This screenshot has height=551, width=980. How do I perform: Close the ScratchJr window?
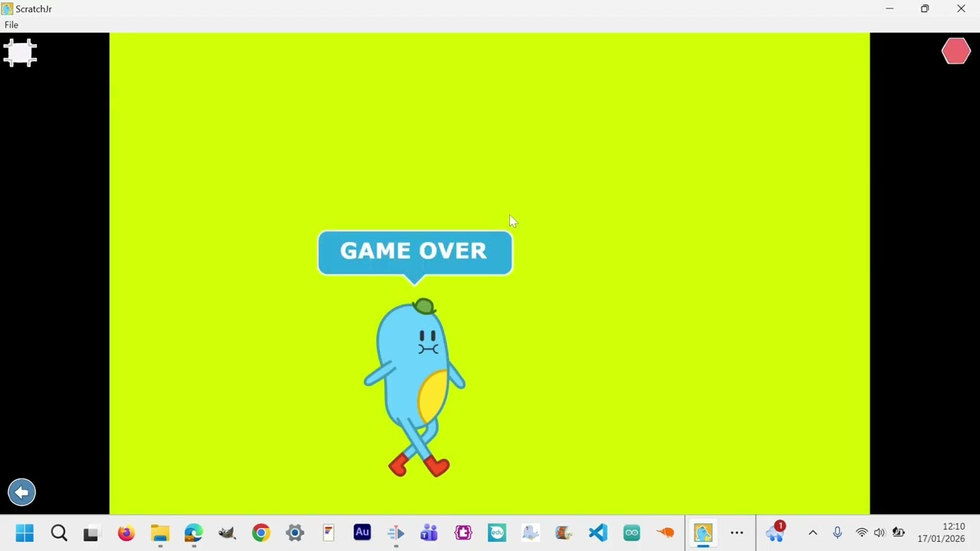coord(961,9)
